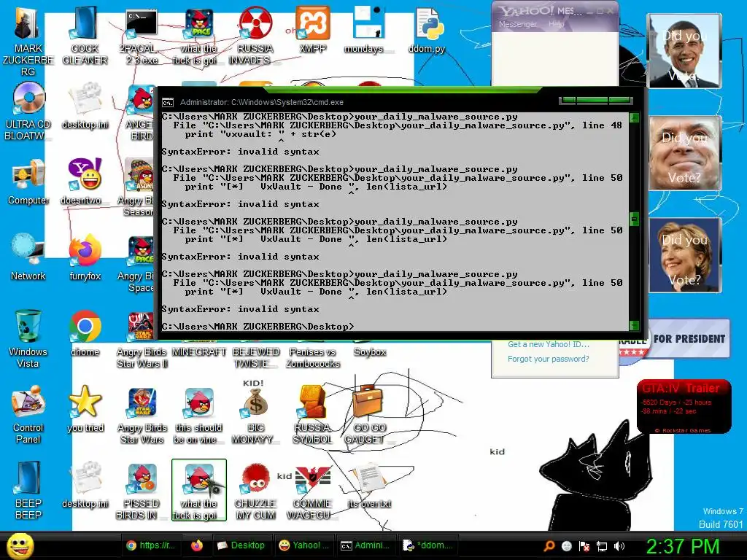The image size is (747, 560).
Task: Launch the COCK CLEANER desktop shortcut
Action: [85, 24]
